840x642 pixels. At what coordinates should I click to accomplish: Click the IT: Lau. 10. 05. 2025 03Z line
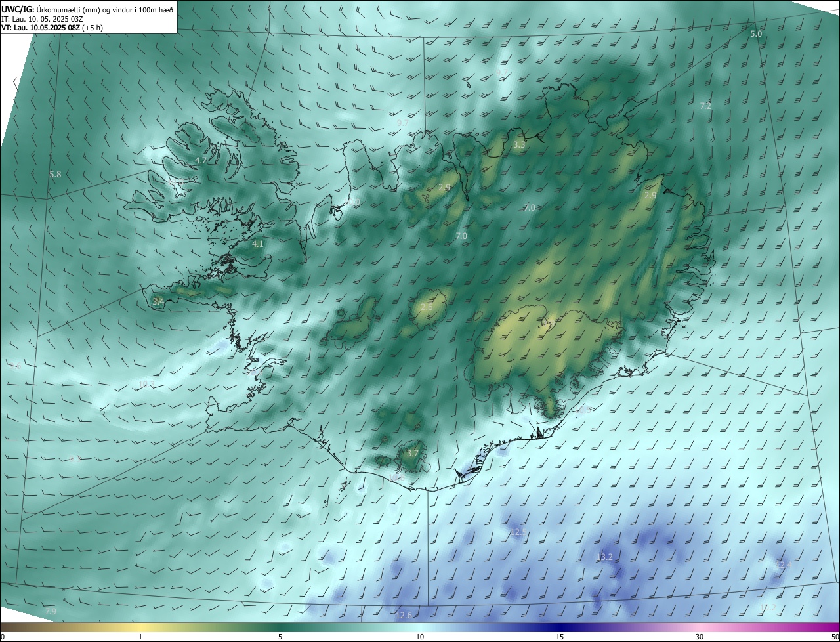pos(42,18)
